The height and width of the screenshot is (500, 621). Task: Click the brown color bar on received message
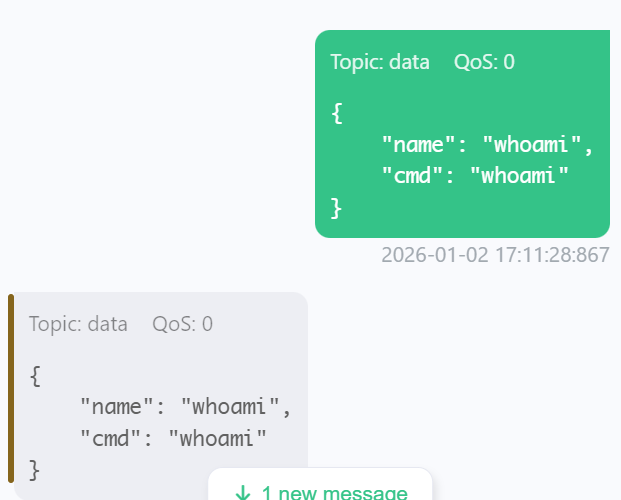pos(11,388)
